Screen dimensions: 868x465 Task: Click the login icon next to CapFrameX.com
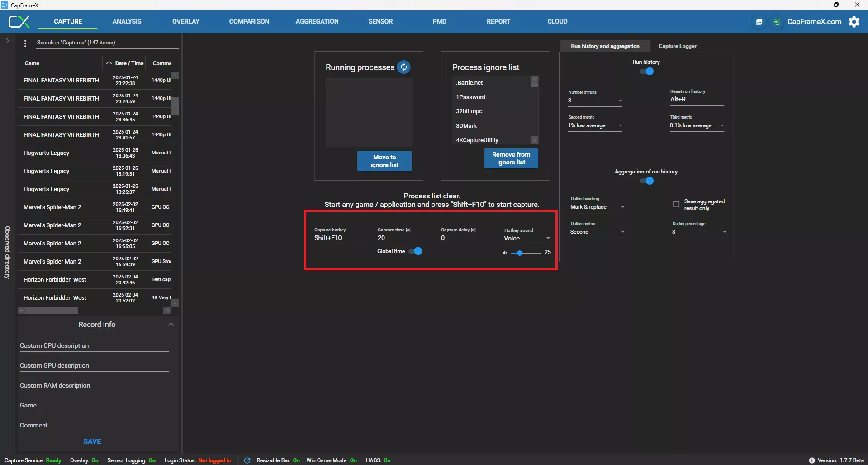[x=777, y=22]
